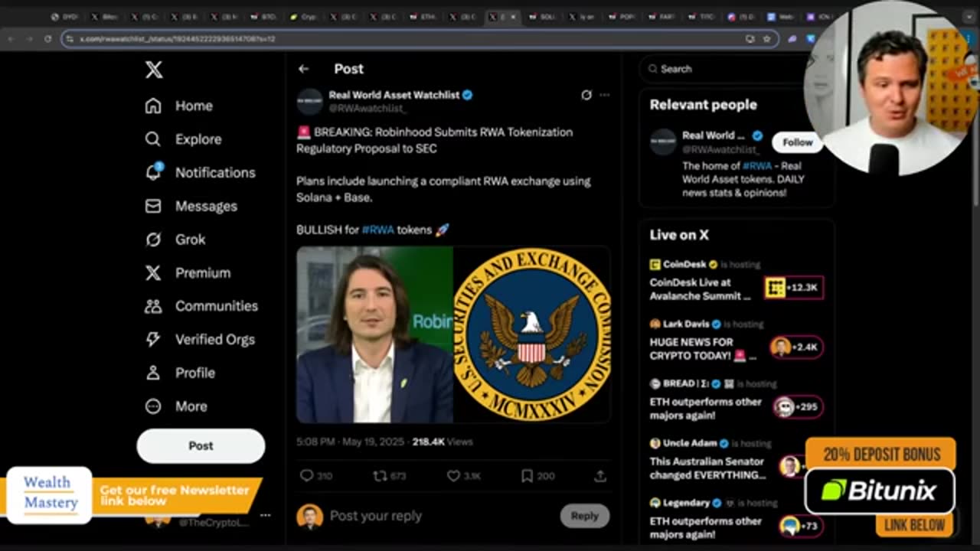Click the Grok icon on the post
Image resolution: width=980 pixels, height=551 pixels.
click(x=586, y=95)
